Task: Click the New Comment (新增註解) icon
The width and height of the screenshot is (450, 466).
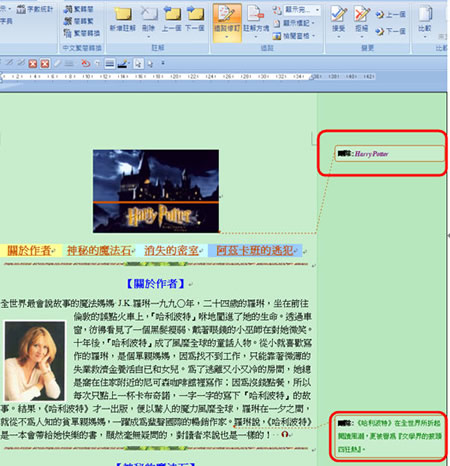Action: tap(123, 19)
